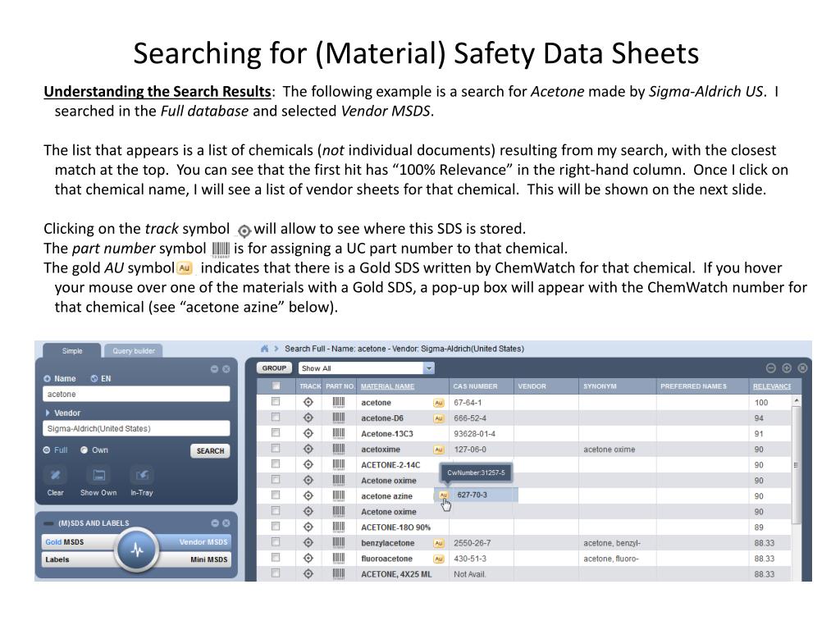Sort by the RELEVANCE column header

point(772,386)
